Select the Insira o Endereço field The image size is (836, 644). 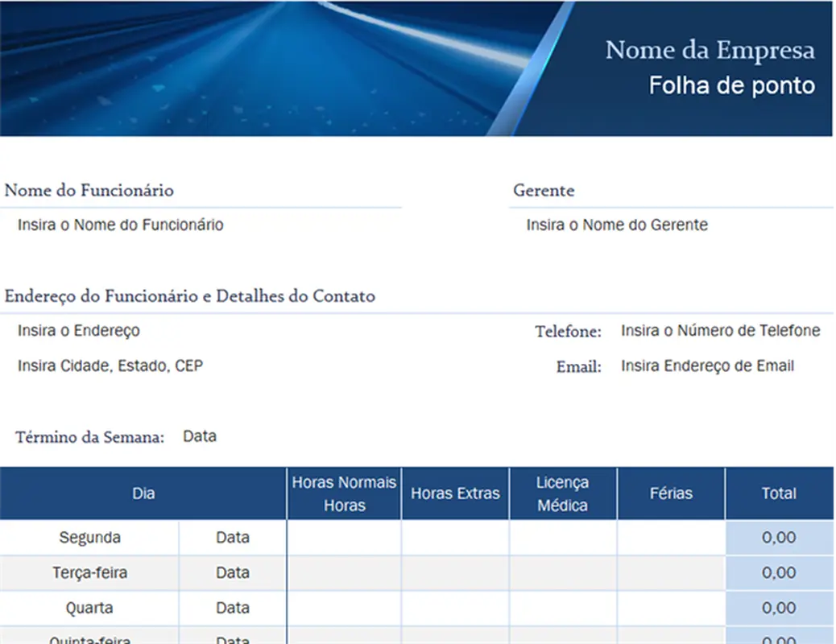coord(77,330)
